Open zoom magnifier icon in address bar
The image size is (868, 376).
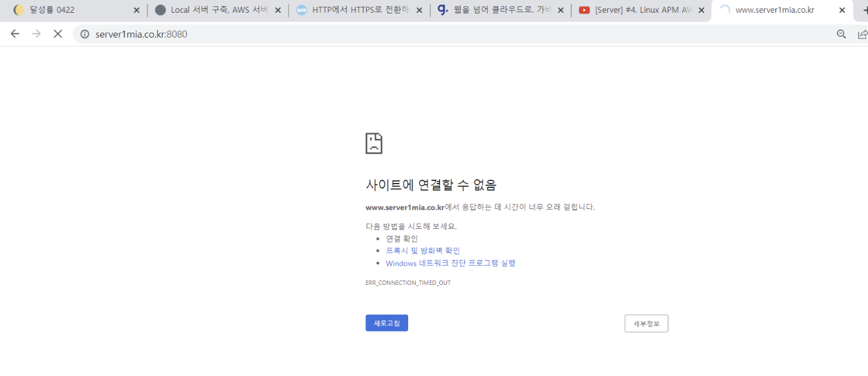tap(841, 34)
